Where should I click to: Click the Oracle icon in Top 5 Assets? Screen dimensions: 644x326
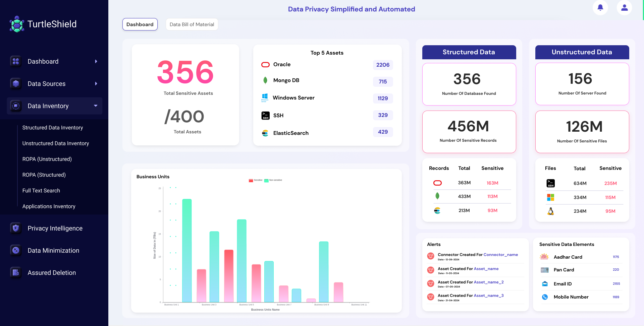[265, 65]
